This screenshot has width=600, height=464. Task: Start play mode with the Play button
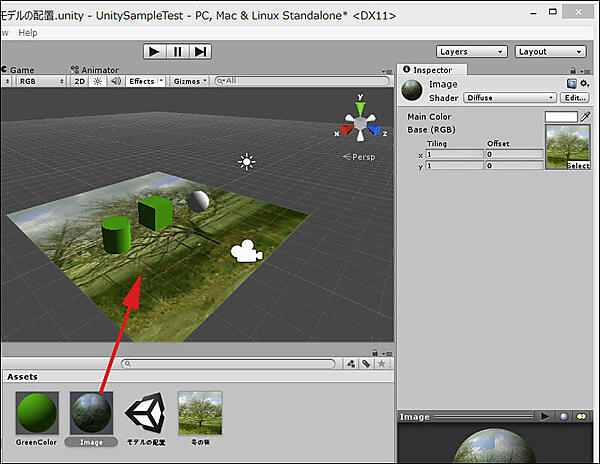[x=155, y=51]
